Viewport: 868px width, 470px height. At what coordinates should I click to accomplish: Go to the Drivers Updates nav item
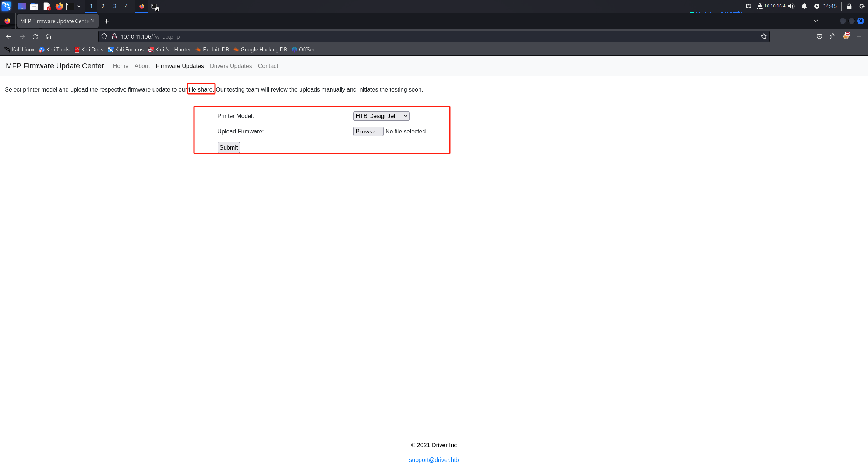(231, 66)
